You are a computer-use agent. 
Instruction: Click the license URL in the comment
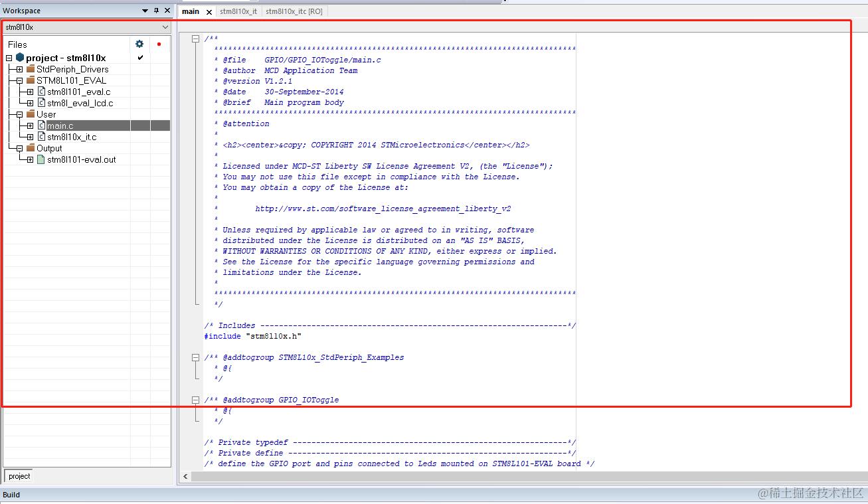click(383, 209)
